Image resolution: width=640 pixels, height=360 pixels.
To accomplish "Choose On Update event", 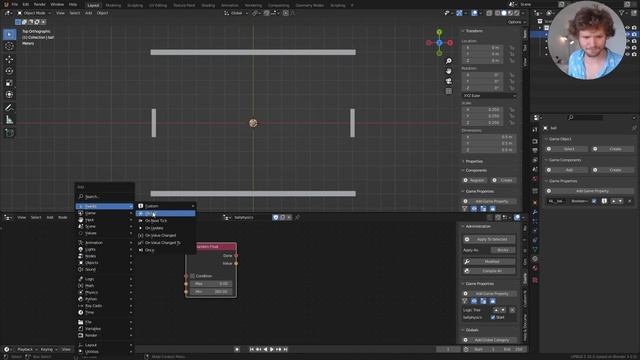I will 166,228.
